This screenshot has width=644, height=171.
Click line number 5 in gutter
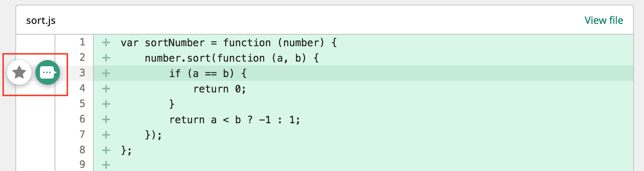(82, 104)
